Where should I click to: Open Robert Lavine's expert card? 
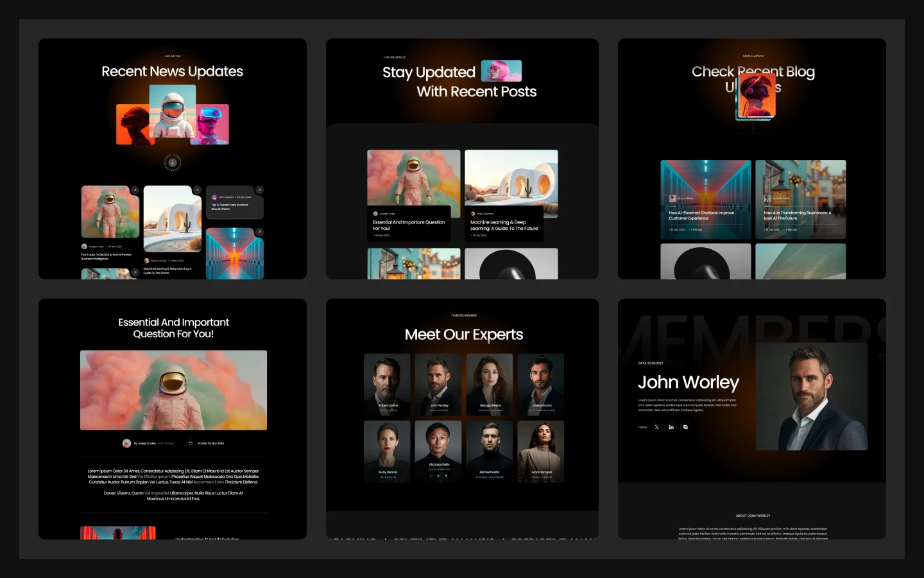tap(387, 384)
